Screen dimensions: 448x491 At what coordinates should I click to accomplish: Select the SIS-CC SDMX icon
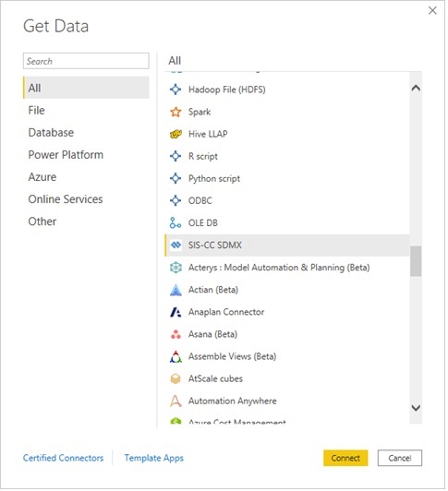click(x=176, y=245)
